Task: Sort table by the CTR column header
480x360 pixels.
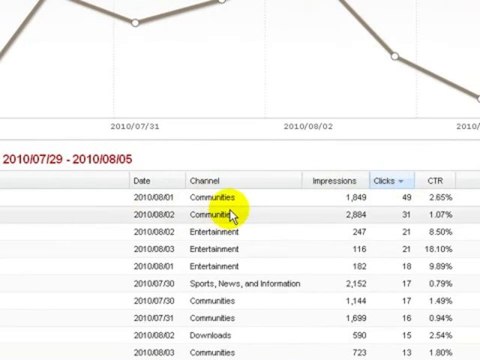Action: 435,181
